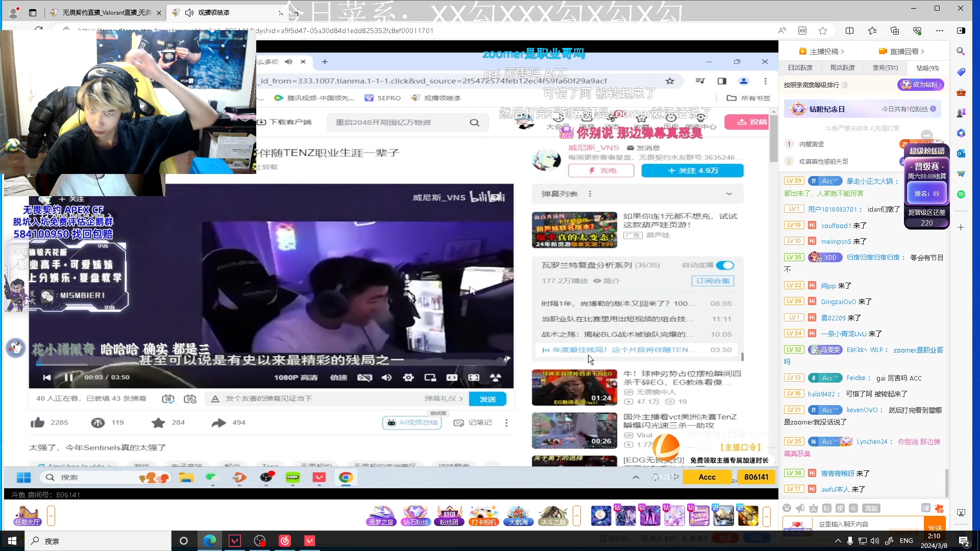Toggle the 高能 chat option
Screen dimensions: 980x551
point(871,508)
